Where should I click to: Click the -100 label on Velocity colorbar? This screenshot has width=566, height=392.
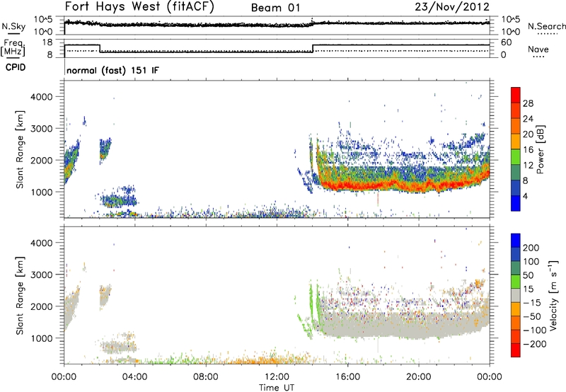535,330
